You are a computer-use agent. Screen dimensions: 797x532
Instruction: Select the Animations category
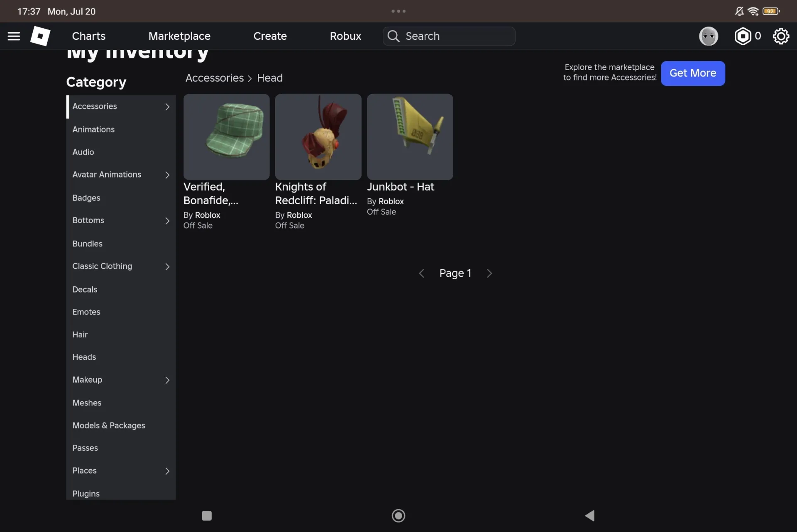pos(121,129)
